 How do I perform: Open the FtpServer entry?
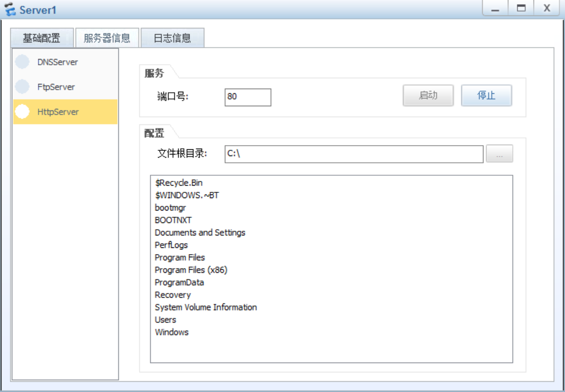click(x=65, y=87)
